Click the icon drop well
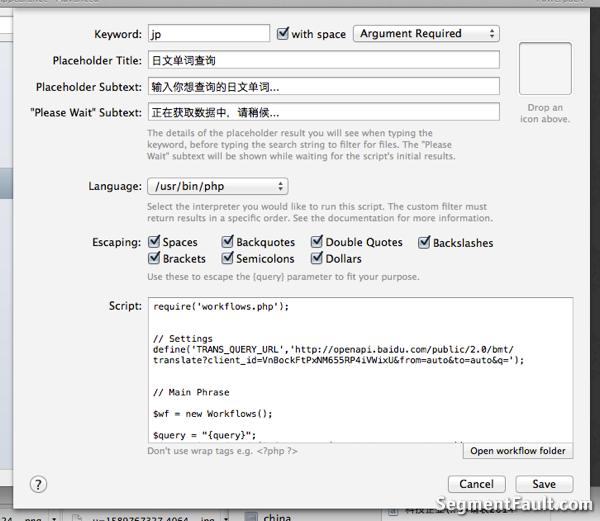Image resolution: width=600 pixels, height=521 pixels. point(545,68)
